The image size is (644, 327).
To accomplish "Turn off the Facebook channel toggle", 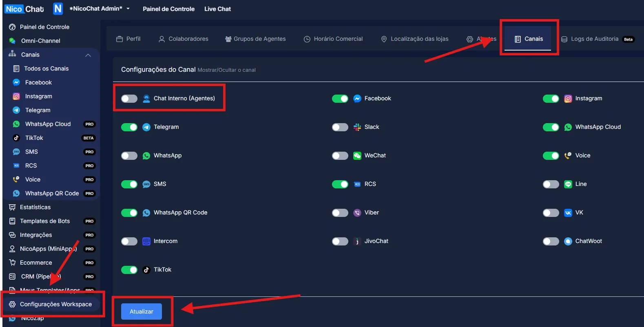I will [x=340, y=99].
